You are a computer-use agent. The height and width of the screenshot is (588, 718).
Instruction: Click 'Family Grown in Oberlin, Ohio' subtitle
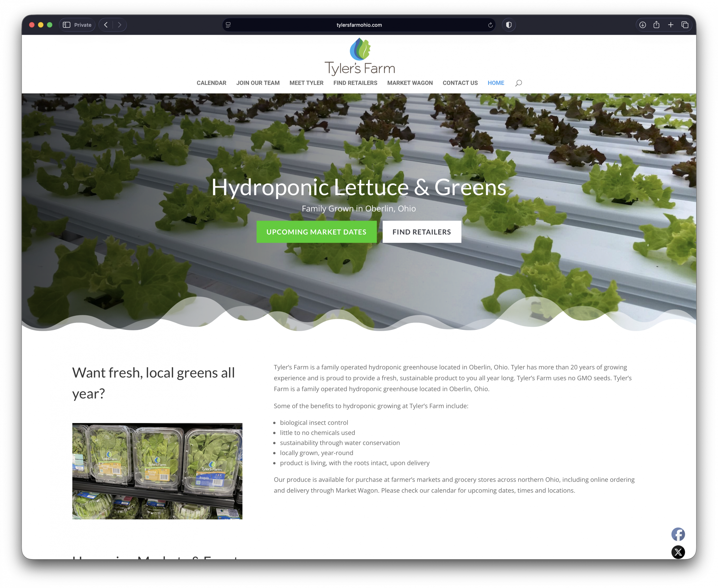tap(359, 208)
